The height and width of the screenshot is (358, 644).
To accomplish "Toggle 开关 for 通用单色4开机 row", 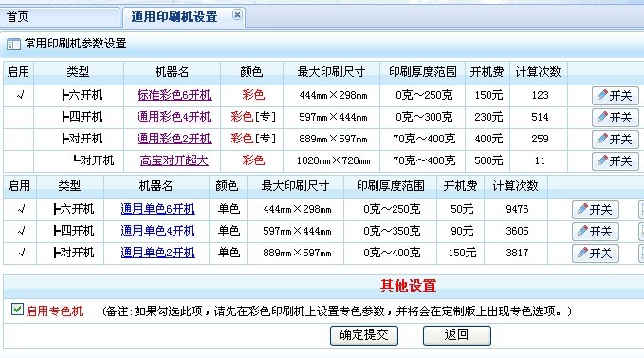I will [596, 232].
